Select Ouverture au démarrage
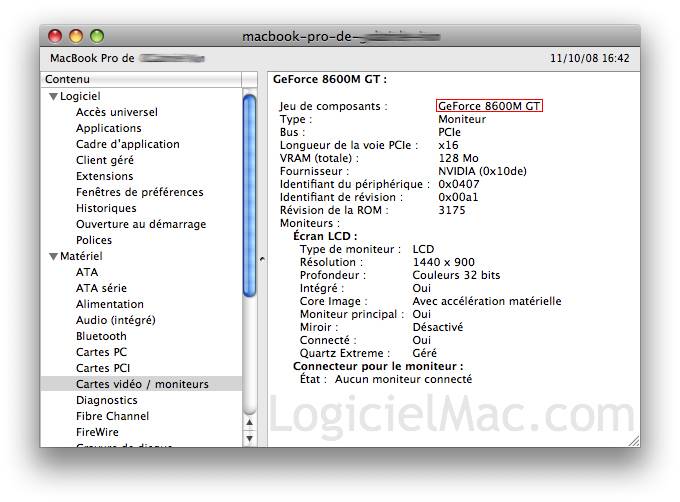680x502 pixels. (x=141, y=224)
